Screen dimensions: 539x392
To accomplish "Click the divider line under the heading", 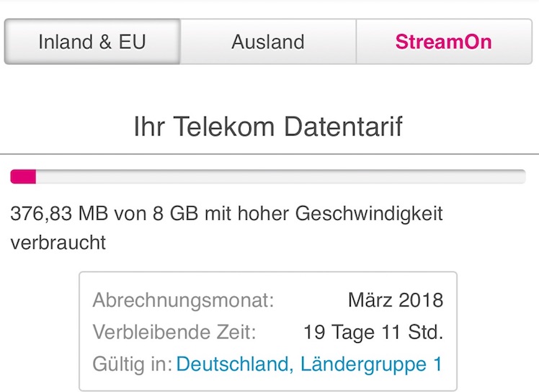I will pos(269,153).
